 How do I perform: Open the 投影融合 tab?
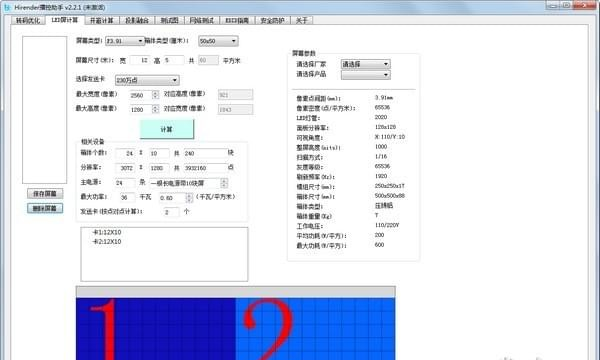(x=137, y=20)
